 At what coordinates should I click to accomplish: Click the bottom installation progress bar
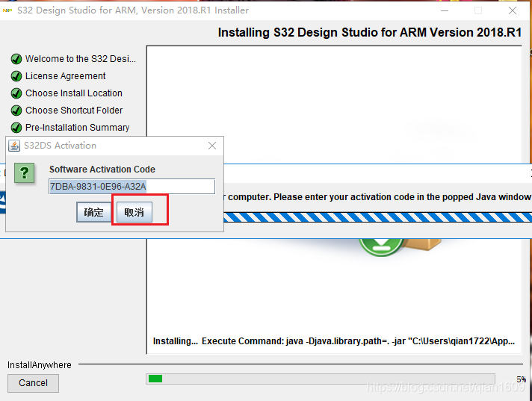coord(320,379)
